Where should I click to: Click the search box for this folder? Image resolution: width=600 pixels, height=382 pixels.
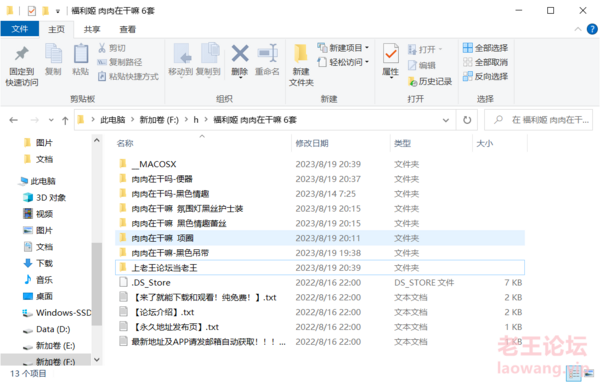pyautogui.click(x=539, y=120)
